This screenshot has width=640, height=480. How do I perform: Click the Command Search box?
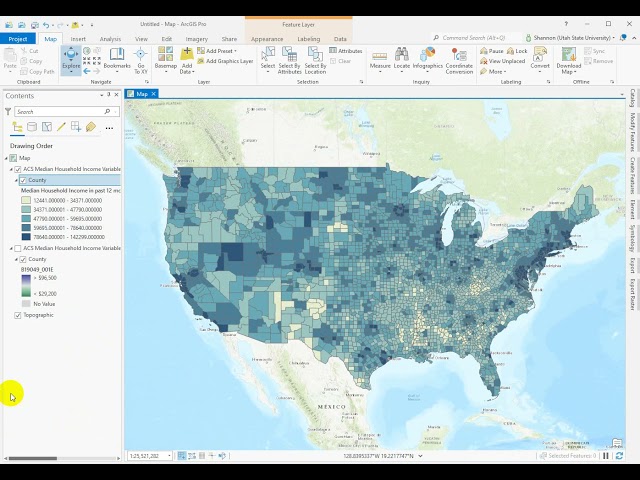click(x=476, y=38)
